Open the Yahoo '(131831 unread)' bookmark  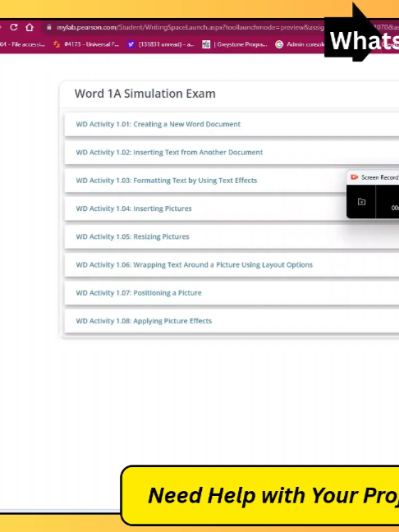click(x=161, y=44)
